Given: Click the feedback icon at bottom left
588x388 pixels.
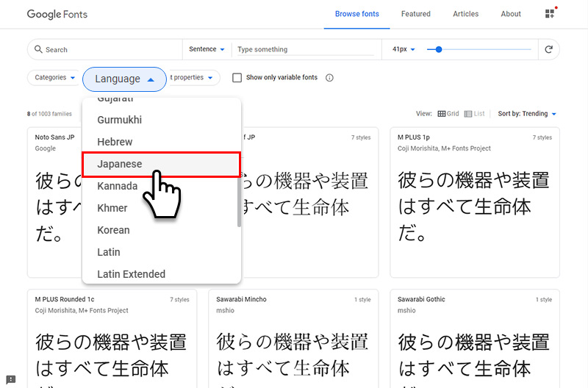Looking at the screenshot, I should click(x=11, y=379).
